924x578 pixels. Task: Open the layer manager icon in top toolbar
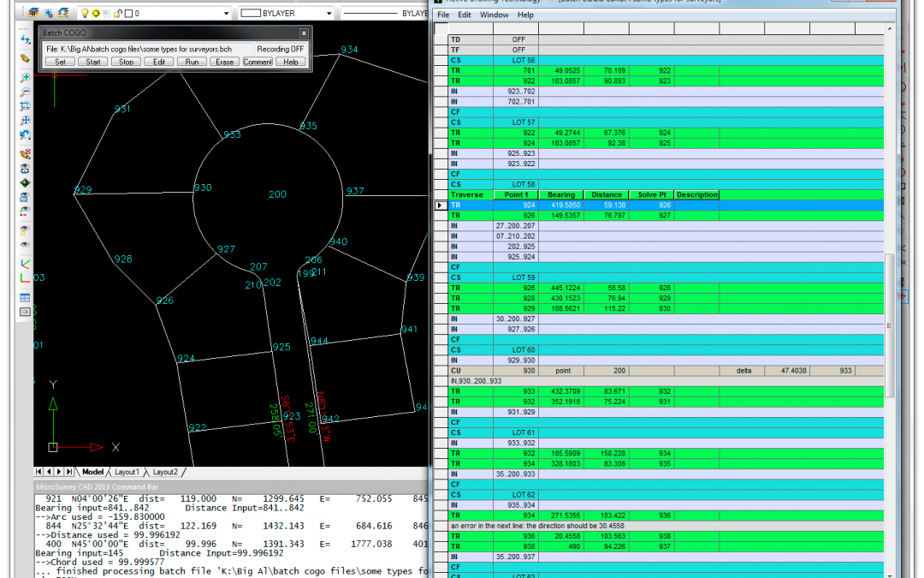33,14
